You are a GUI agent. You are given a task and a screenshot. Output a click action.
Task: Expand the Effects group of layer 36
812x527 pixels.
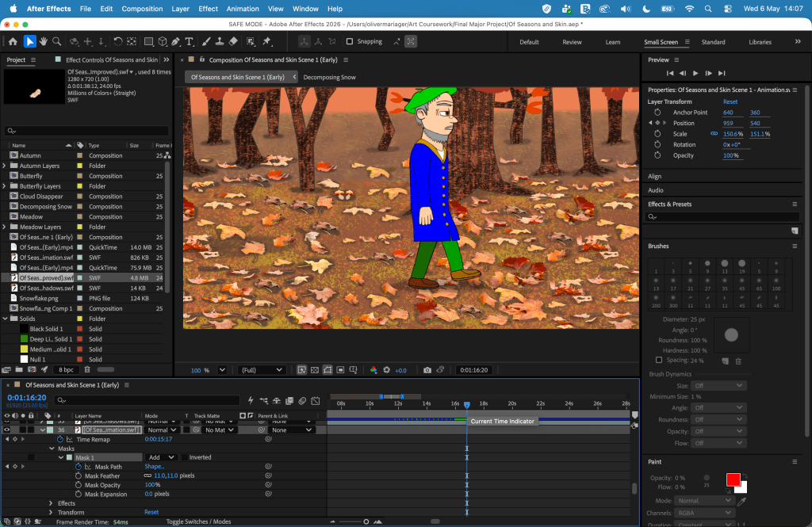coord(51,503)
